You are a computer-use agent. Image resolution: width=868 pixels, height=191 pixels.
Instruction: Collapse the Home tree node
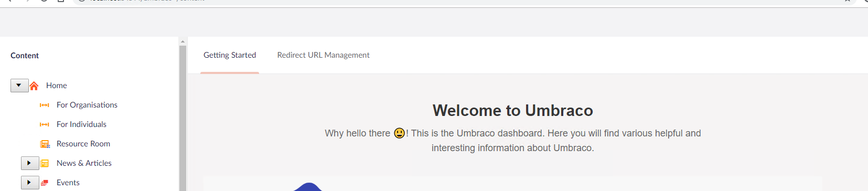tap(19, 86)
